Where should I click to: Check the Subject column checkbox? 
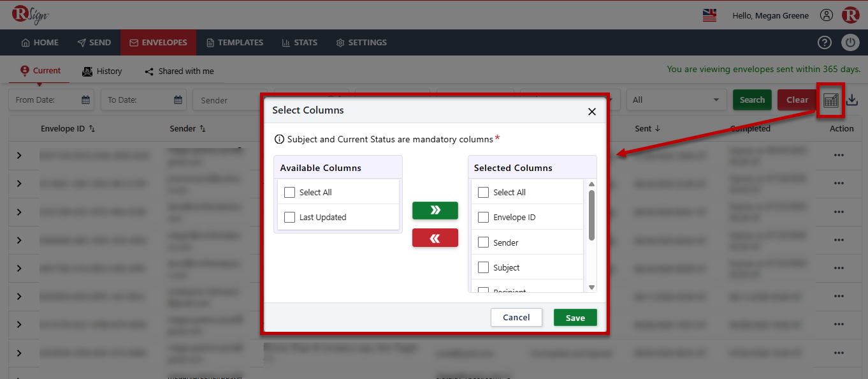(483, 267)
